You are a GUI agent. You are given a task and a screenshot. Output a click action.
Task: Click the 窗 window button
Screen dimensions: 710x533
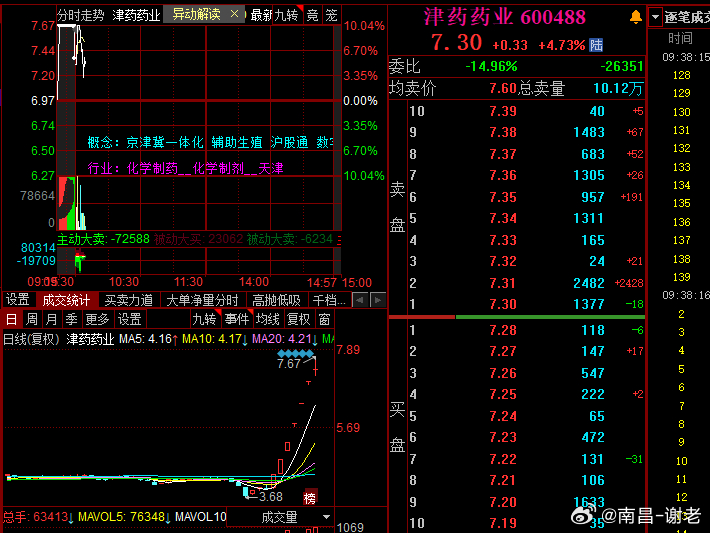click(x=324, y=320)
